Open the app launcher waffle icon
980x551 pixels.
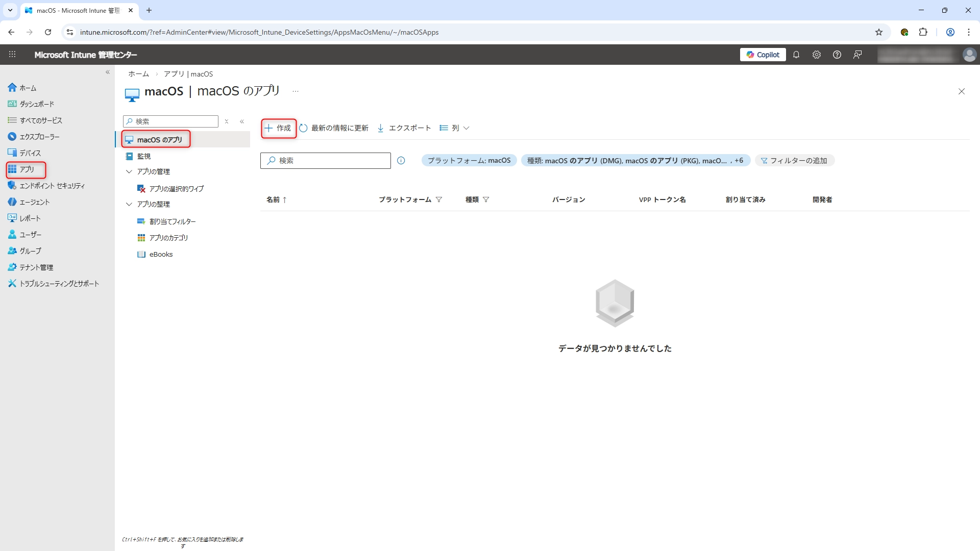click(12, 55)
